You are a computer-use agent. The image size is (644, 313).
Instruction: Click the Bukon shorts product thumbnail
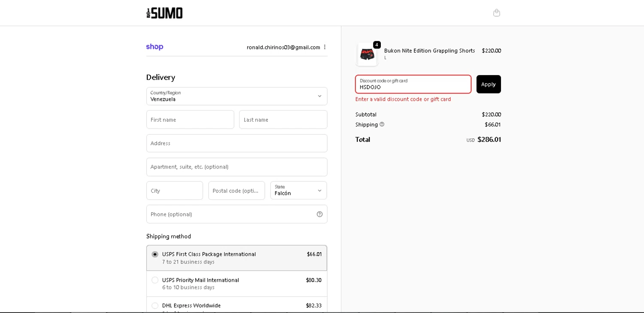click(367, 54)
